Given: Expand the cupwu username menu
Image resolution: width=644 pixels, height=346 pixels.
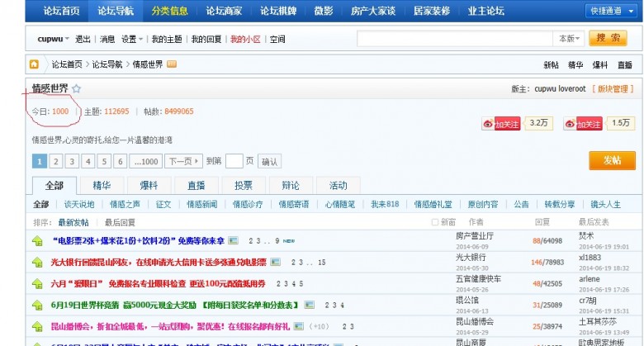Looking at the screenshot, I should point(54,39).
